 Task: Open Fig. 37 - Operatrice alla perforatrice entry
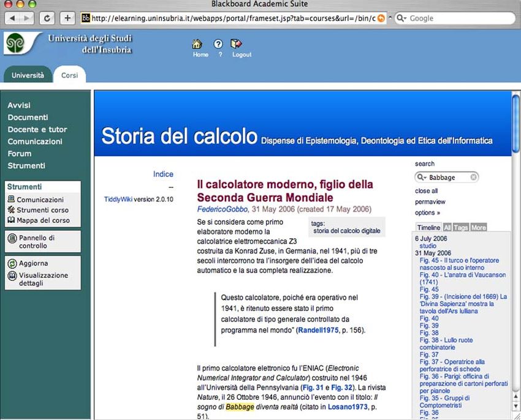[x=452, y=366]
